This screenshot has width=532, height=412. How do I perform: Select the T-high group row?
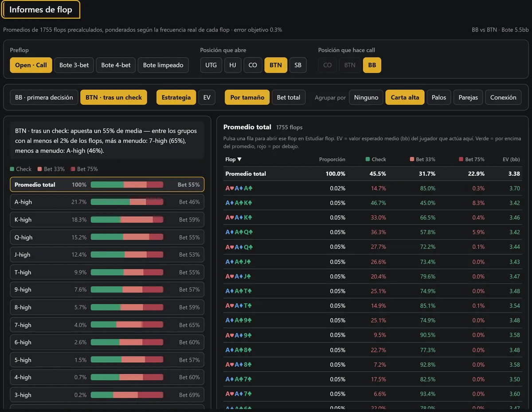[x=107, y=272]
